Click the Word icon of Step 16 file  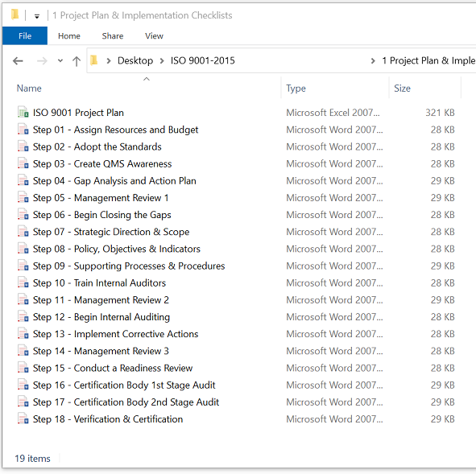pos(23,384)
